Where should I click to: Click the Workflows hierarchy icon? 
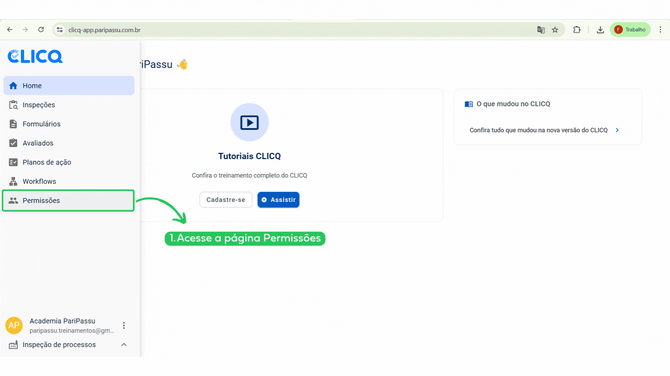click(13, 181)
